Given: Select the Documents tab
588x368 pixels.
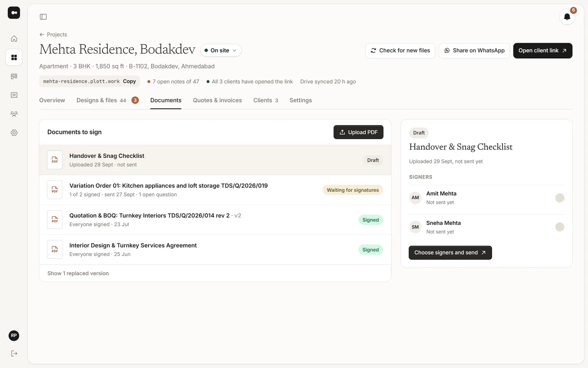Looking at the screenshot, I should pyautogui.click(x=166, y=100).
